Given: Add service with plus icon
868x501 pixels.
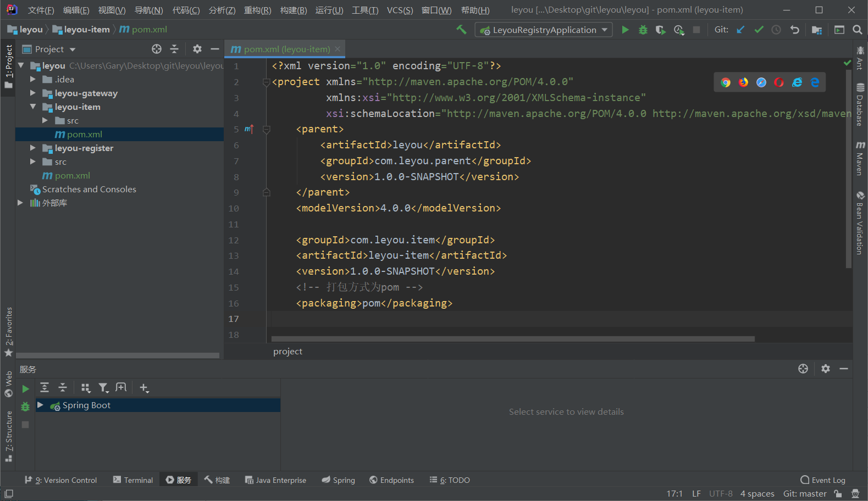Looking at the screenshot, I should pyautogui.click(x=144, y=388).
